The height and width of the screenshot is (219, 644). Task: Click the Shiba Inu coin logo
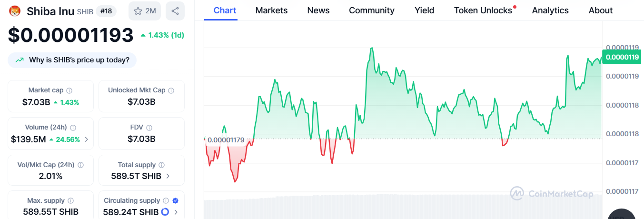pyautogui.click(x=16, y=10)
